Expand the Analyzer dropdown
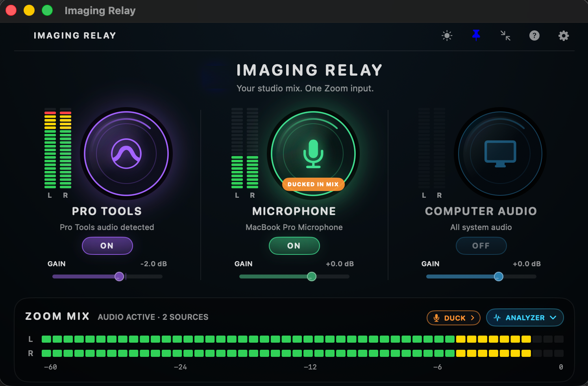 [525, 318]
